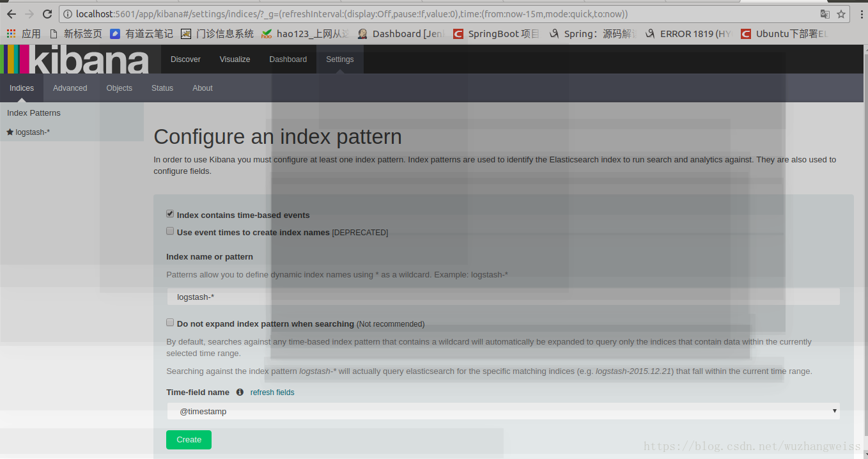Open the Ubuntu下部署 bookmark
This screenshot has width=868, height=459.
784,33
